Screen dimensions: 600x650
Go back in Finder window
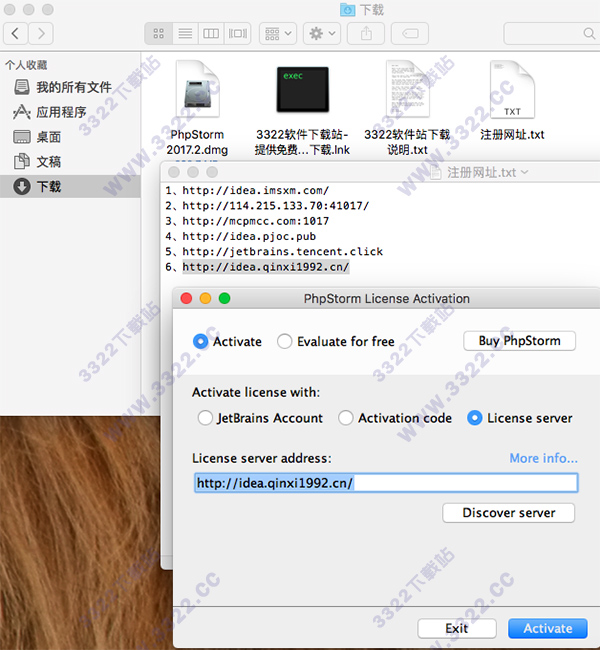tap(16, 33)
